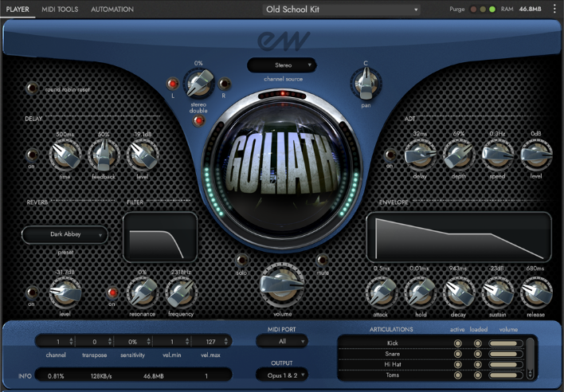Screen dimensions: 564x392
Task: Click the Purge label
Action: (x=456, y=10)
